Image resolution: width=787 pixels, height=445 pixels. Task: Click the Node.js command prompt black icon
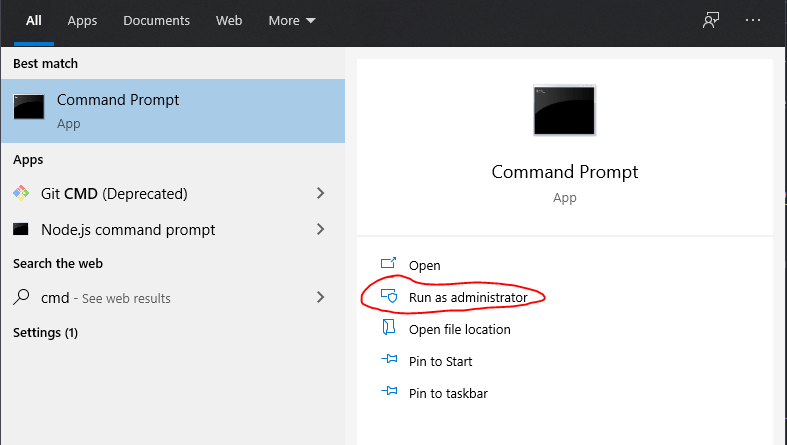click(x=21, y=229)
